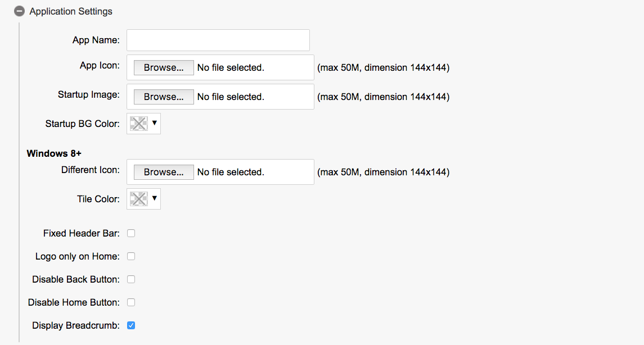This screenshot has width=644, height=345.
Task: Check the Logo only on Home option
Action: (131, 256)
